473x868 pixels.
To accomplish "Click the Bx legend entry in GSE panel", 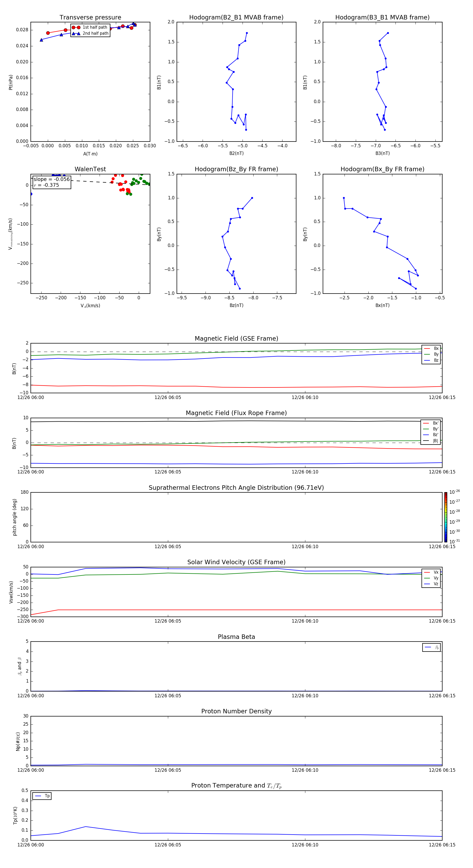I will 431,349.
